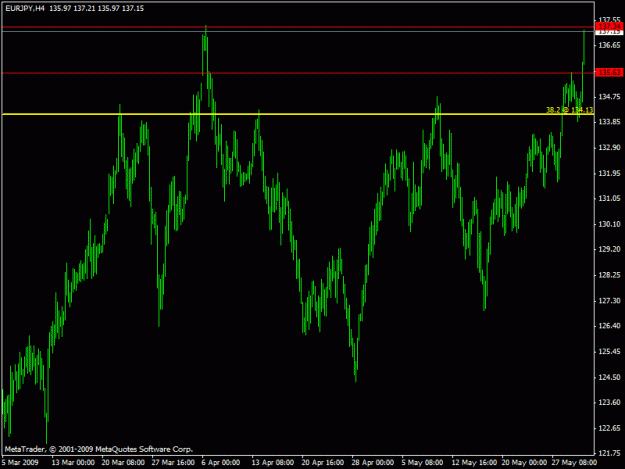
Task: Click the 13 Apr 08:00 time label
Action: [273, 462]
